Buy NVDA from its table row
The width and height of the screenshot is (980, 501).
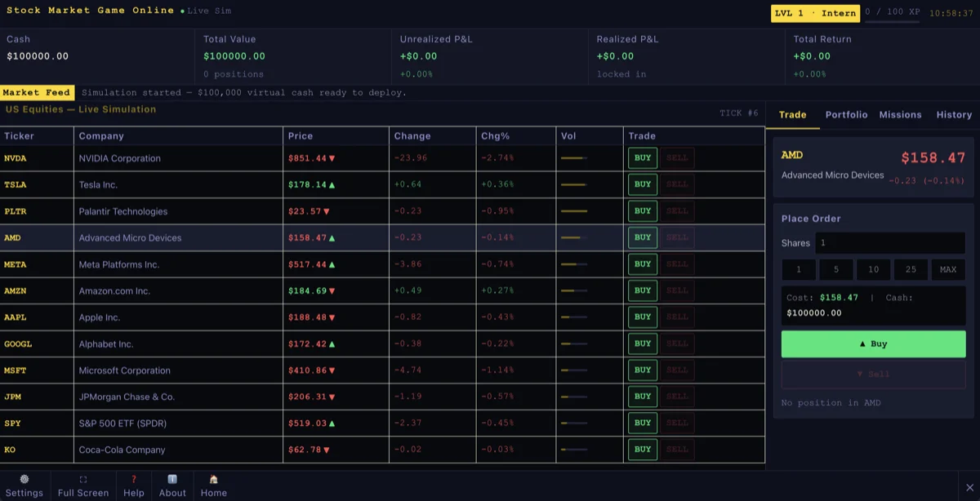[643, 158]
